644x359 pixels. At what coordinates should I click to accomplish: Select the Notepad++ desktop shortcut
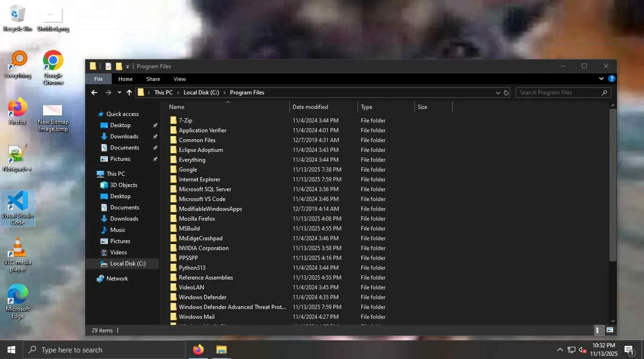17,158
